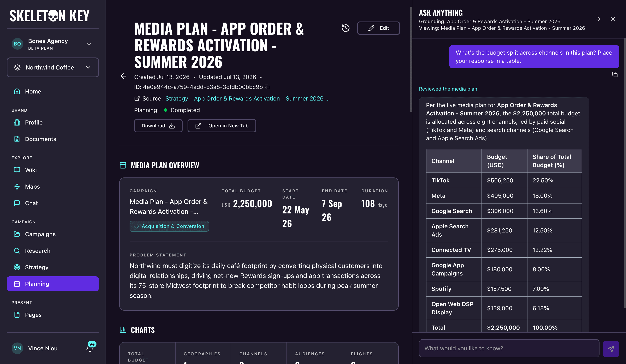
Task: Click the main content scrollbar
Action: click(x=411, y=60)
